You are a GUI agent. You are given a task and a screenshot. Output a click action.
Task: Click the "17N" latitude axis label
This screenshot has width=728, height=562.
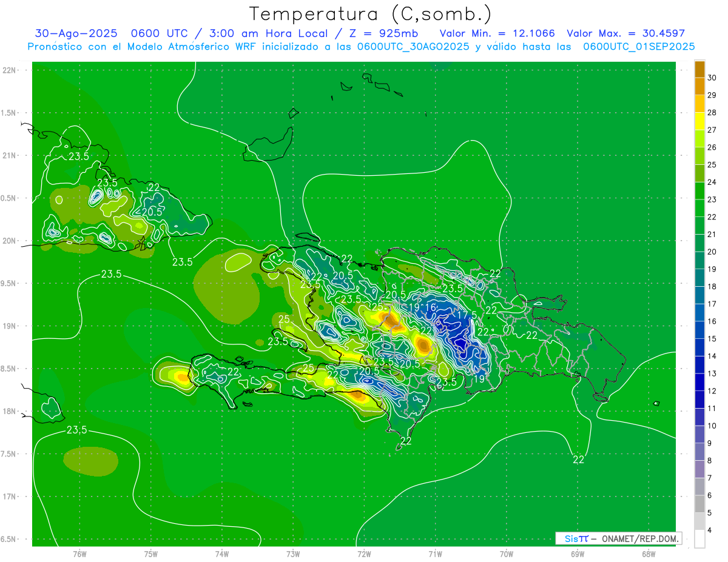[x=9, y=497]
